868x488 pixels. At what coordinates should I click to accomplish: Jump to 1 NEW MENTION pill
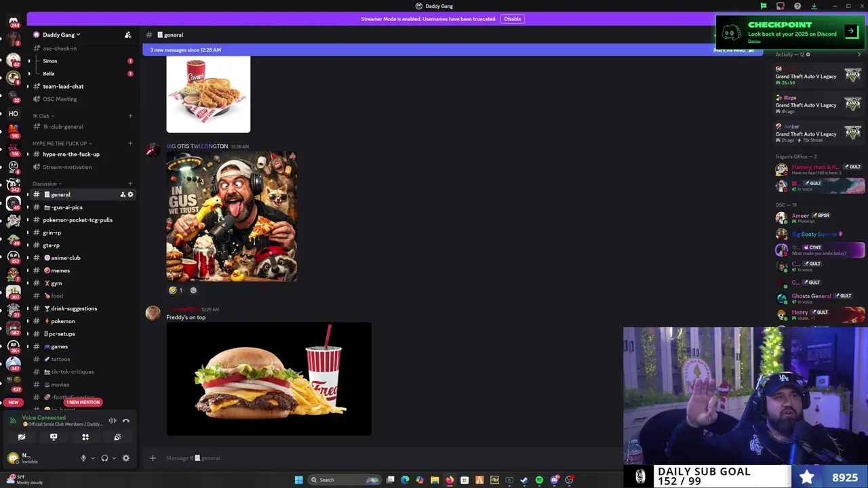pos(83,402)
